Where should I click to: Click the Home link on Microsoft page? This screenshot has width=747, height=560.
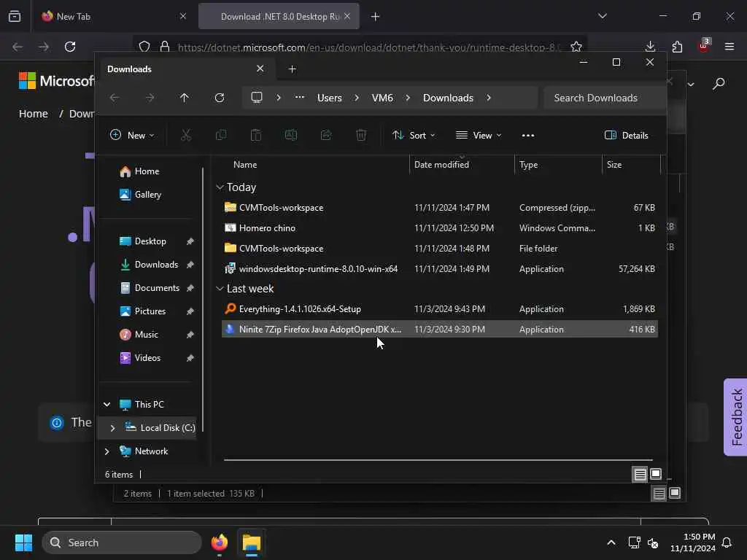pos(34,114)
